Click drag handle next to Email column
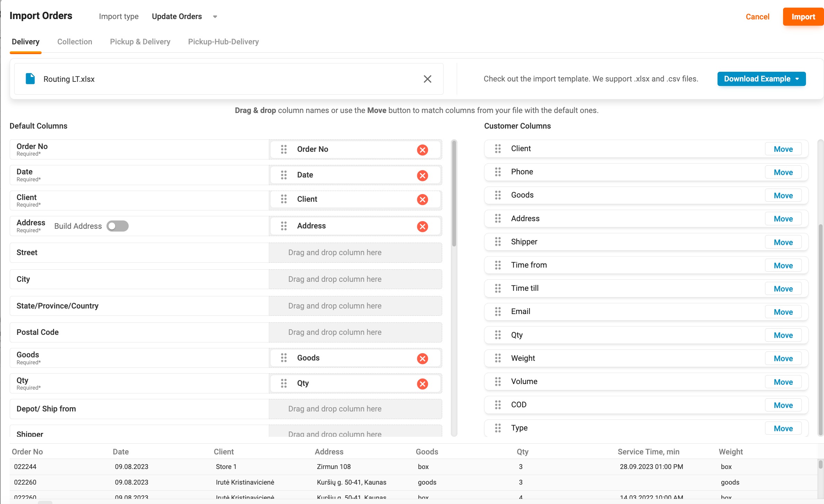 tap(498, 312)
